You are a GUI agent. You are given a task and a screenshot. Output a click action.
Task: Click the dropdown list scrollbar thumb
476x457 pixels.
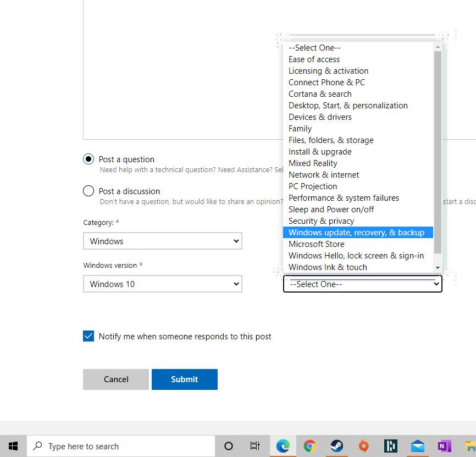(x=438, y=152)
